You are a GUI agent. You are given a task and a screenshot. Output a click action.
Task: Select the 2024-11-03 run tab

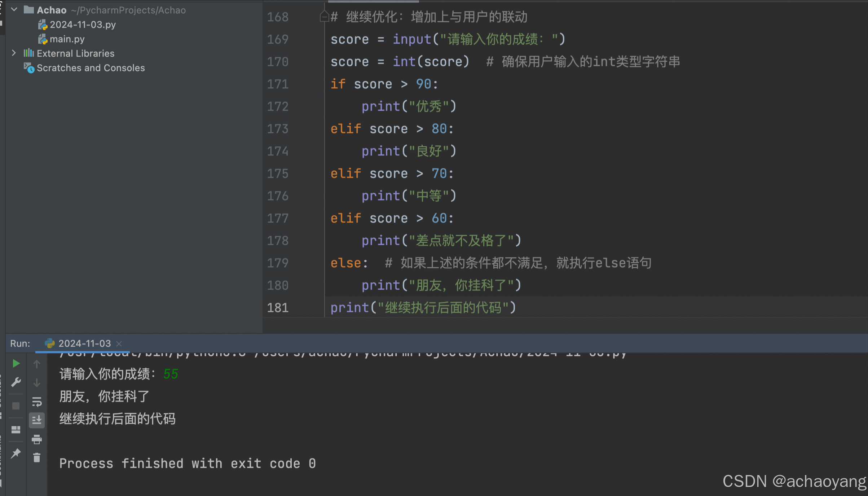pyautogui.click(x=84, y=343)
